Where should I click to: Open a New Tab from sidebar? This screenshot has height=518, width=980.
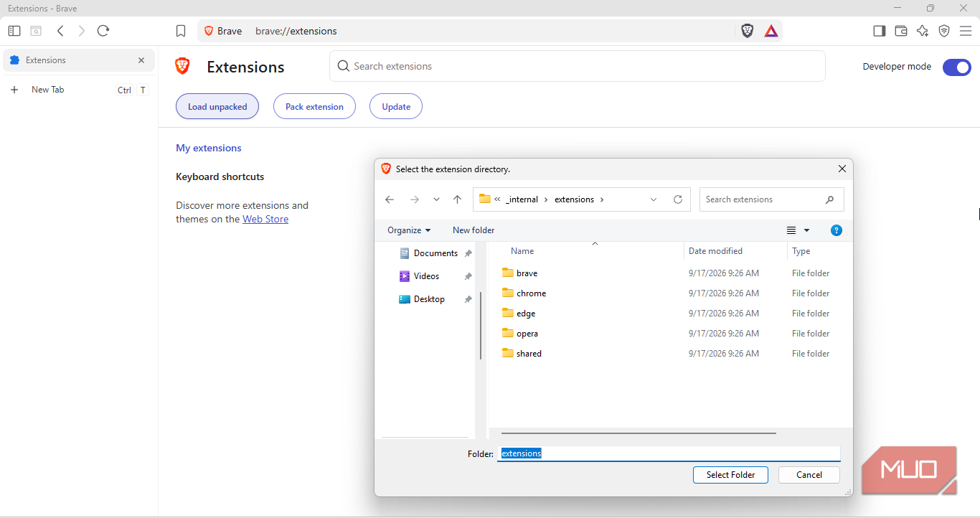click(79, 90)
